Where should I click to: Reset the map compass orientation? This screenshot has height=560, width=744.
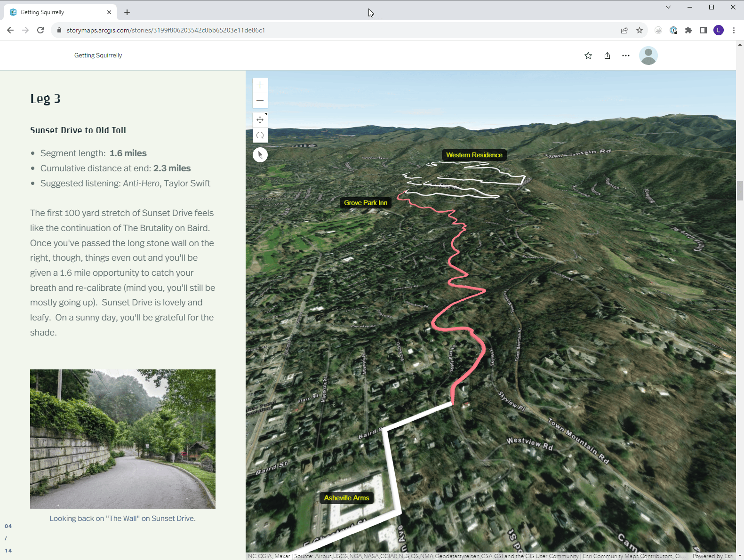point(260,155)
